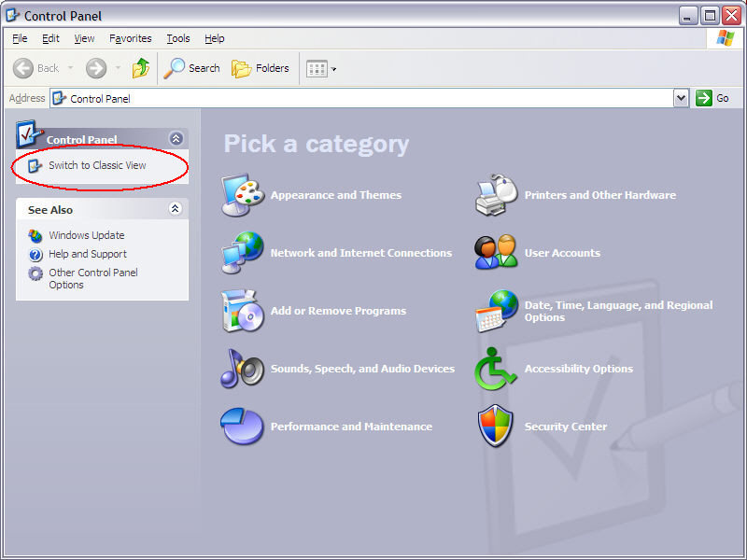Screen dimensions: 747x560
Task: Click the large Control Panel sidebar header icon
Action: tap(30, 134)
